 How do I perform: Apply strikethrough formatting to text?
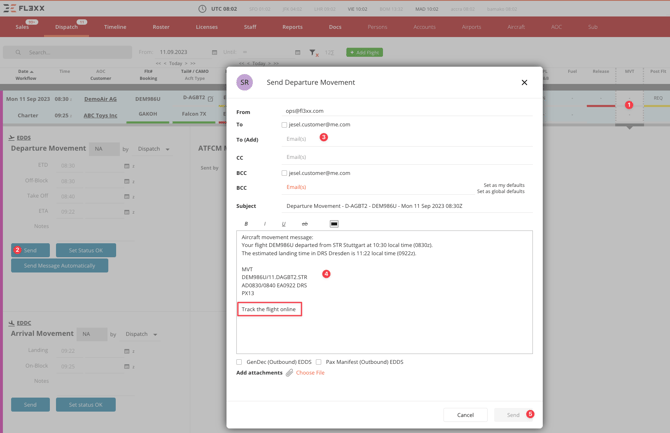305,224
